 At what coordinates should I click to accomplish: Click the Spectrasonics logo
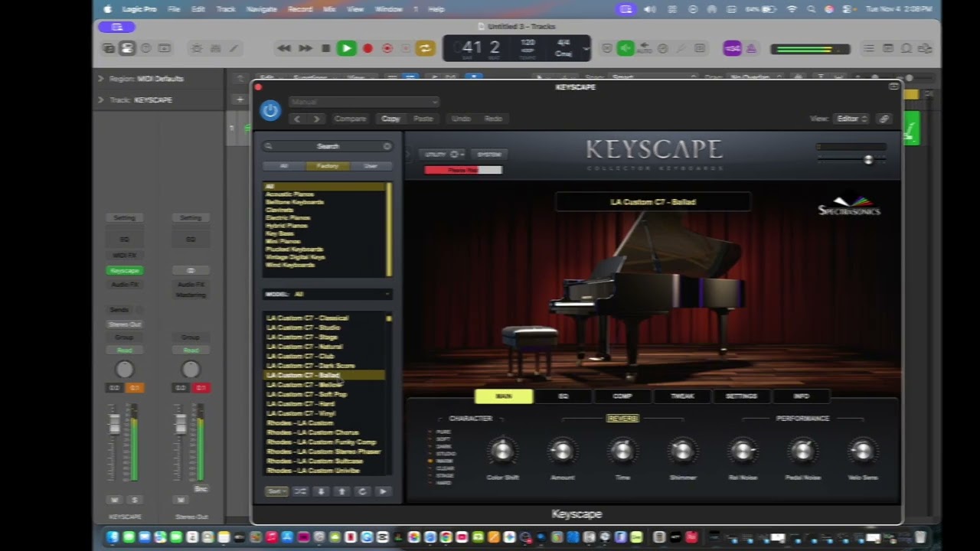(850, 206)
